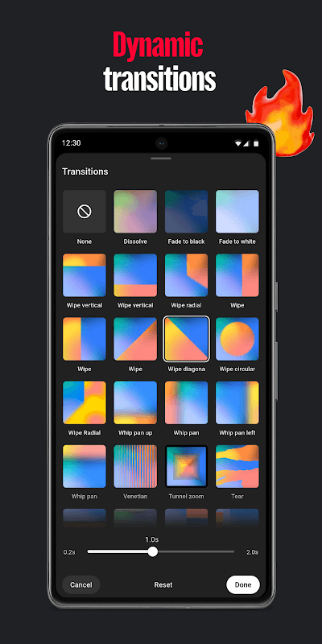This screenshot has height=644, width=322.
Task: Pick the Fade to white transition
Action: tap(237, 212)
